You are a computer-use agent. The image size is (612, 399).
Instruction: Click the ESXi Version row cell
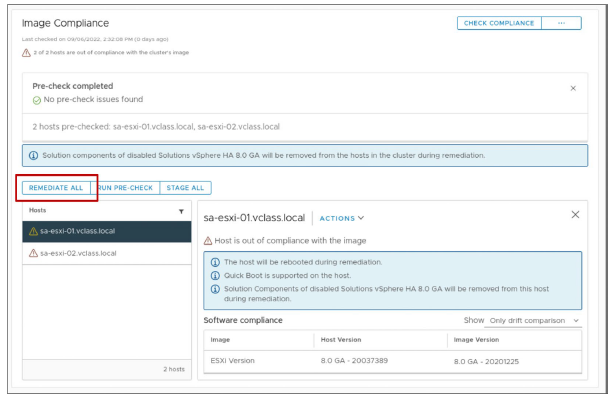tap(233, 361)
